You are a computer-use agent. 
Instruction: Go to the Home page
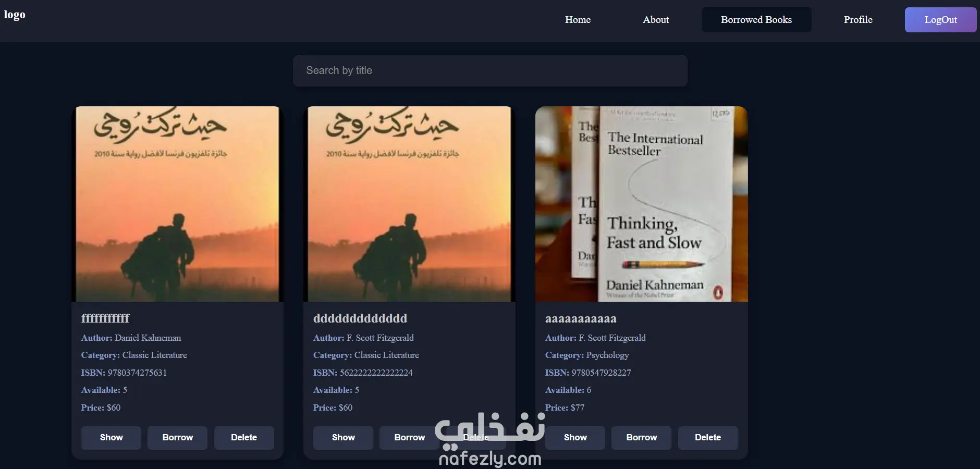pos(578,20)
